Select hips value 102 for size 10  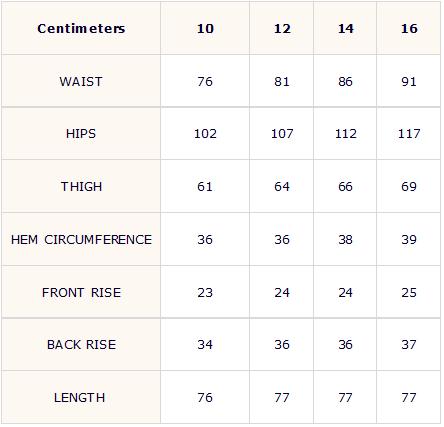(x=205, y=134)
